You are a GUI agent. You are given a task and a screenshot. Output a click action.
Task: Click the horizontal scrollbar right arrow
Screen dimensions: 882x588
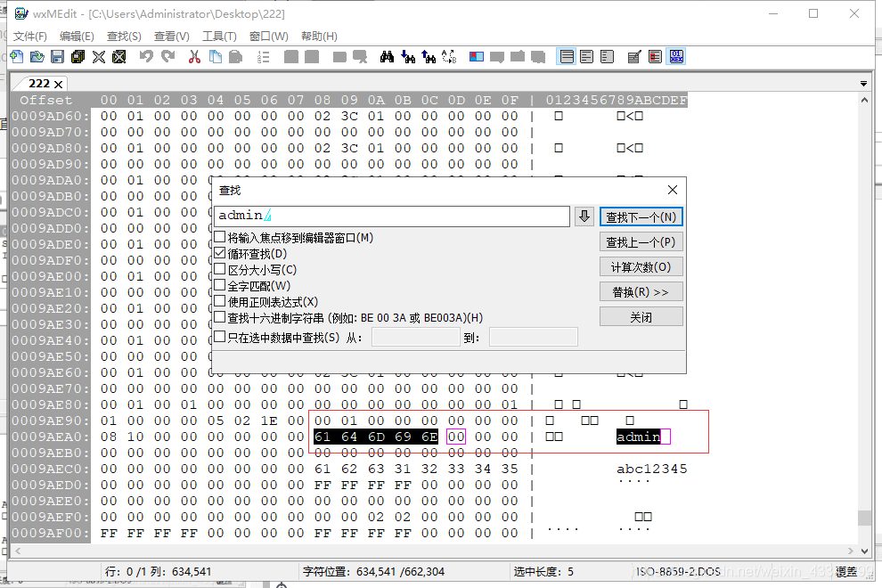coord(851,551)
